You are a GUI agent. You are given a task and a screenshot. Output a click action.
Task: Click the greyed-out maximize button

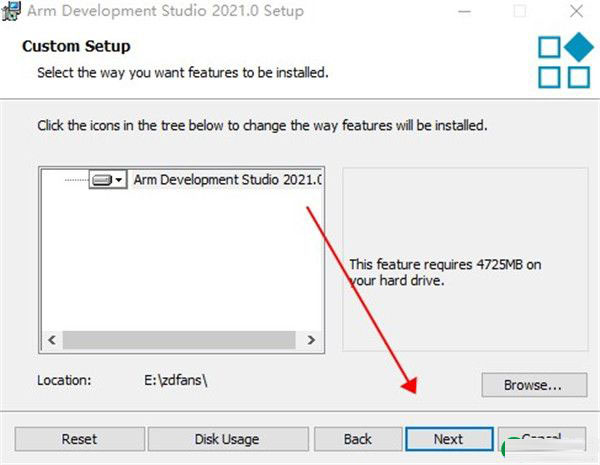tap(520, 11)
